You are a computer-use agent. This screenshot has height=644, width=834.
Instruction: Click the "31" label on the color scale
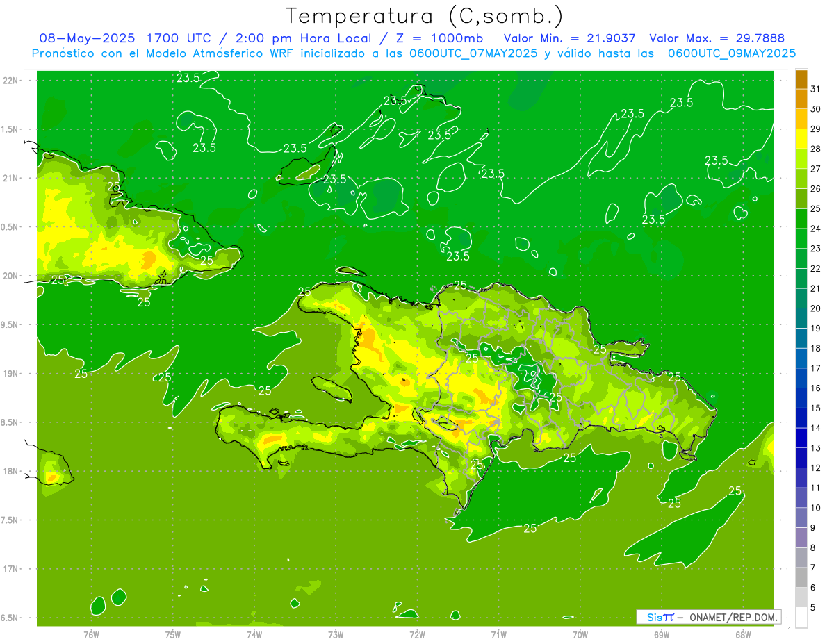816,89
